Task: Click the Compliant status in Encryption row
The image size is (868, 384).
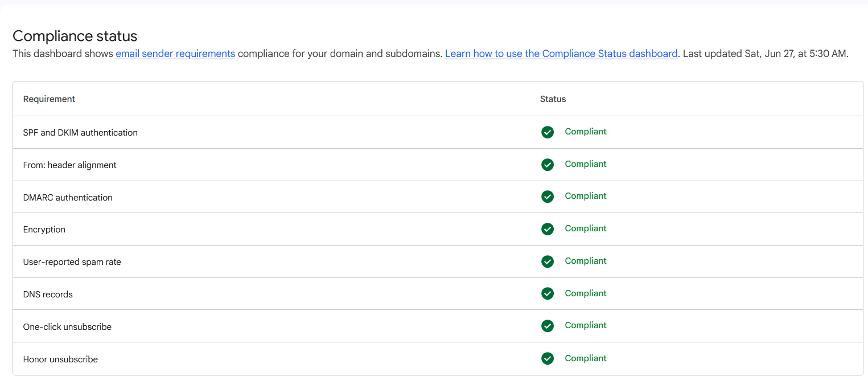Action: click(x=586, y=228)
